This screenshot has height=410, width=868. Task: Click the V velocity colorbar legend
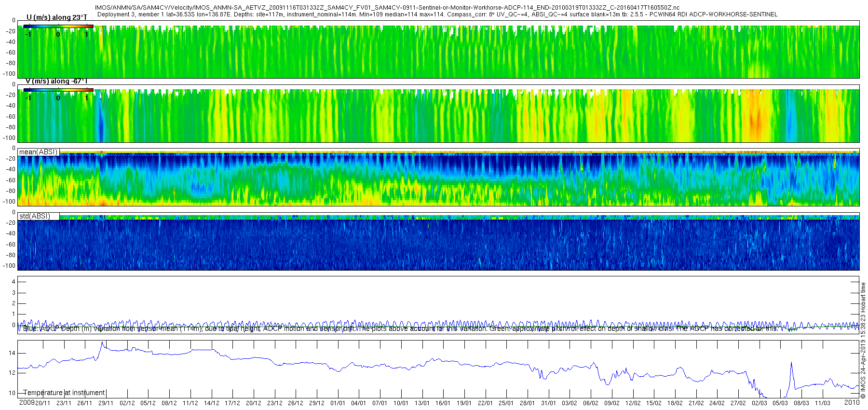pyautogui.click(x=58, y=90)
